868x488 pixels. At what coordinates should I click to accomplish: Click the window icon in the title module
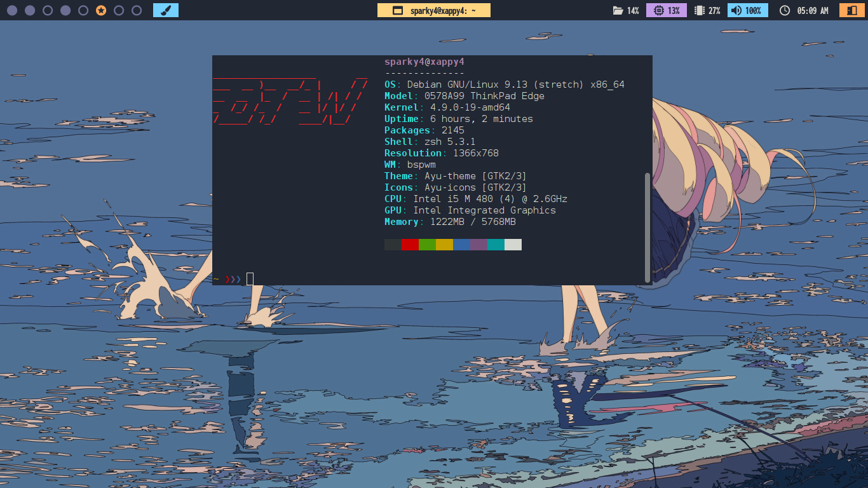coord(398,10)
